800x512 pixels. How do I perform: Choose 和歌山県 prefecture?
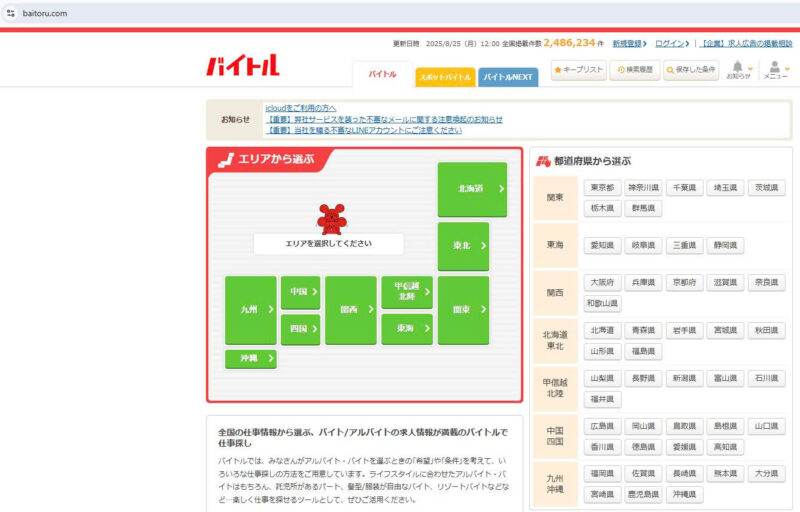[603, 303]
